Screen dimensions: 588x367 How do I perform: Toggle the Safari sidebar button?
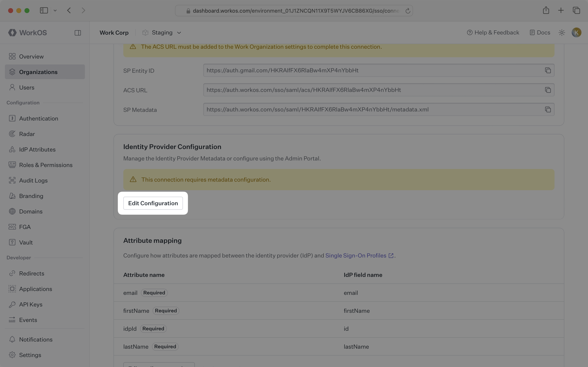click(44, 10)
